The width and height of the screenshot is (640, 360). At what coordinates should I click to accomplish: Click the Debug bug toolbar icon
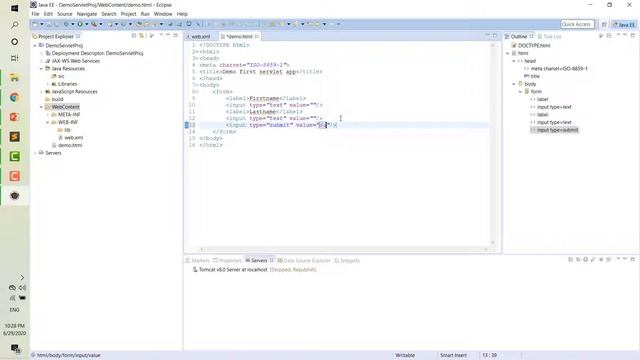(x=66, y=24)
